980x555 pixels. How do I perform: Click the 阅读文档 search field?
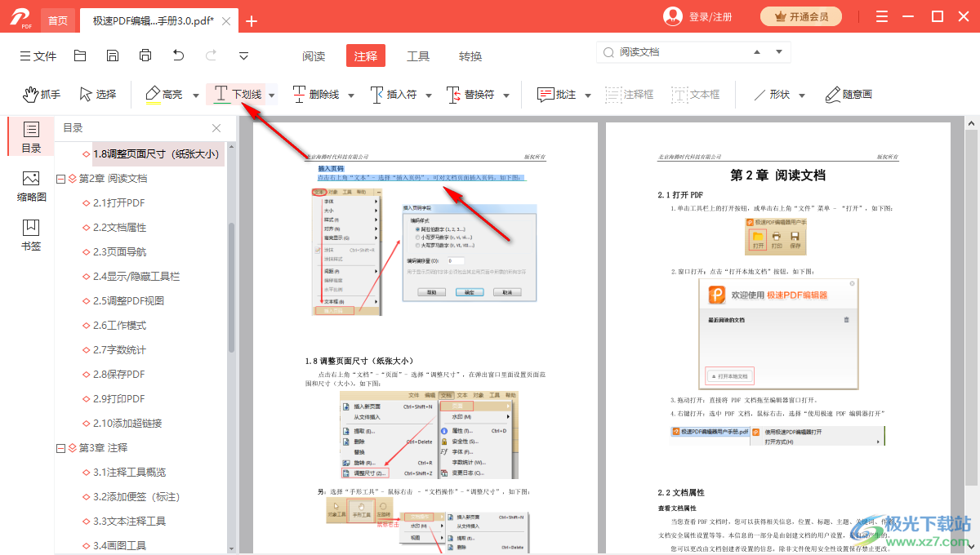pyautogui.click(x=693, y=51)
